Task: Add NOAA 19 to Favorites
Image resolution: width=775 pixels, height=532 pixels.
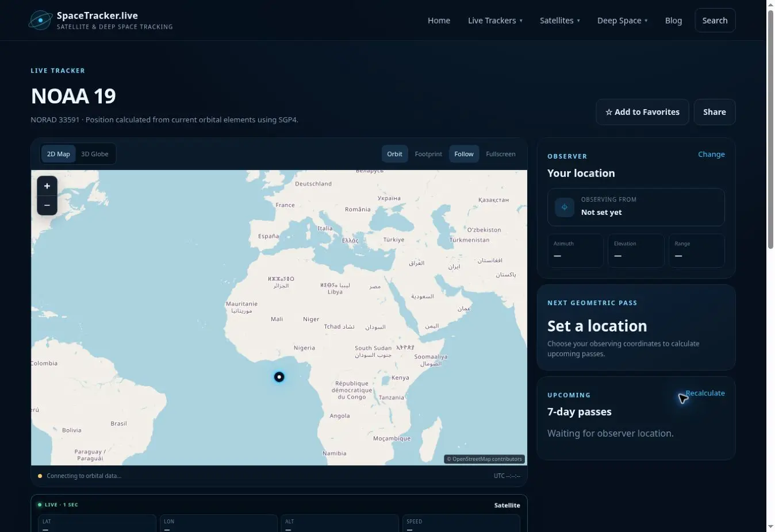Action: [642, 112]
